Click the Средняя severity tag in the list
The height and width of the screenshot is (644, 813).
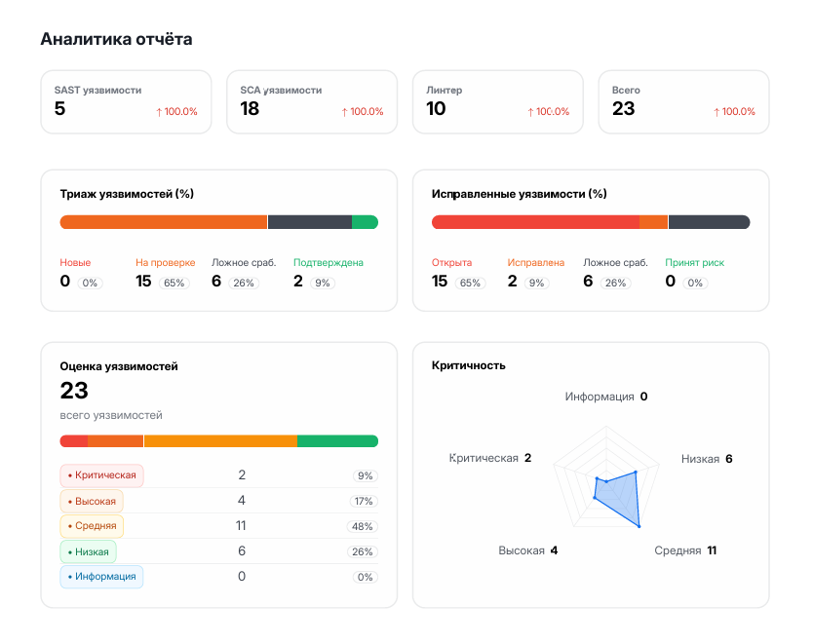(92, 526)
